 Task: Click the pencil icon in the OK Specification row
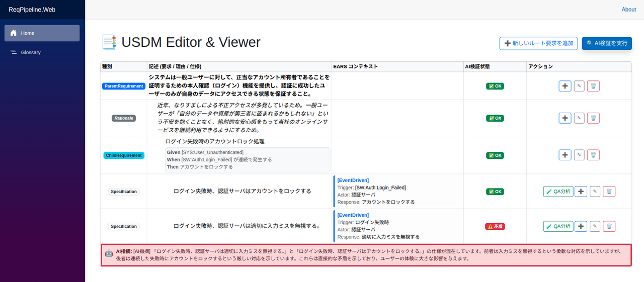click(x=595, y=192)
